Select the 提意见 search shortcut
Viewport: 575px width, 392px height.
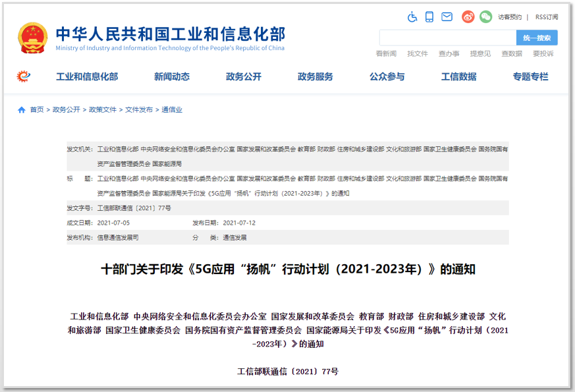(x=480, y=53)
